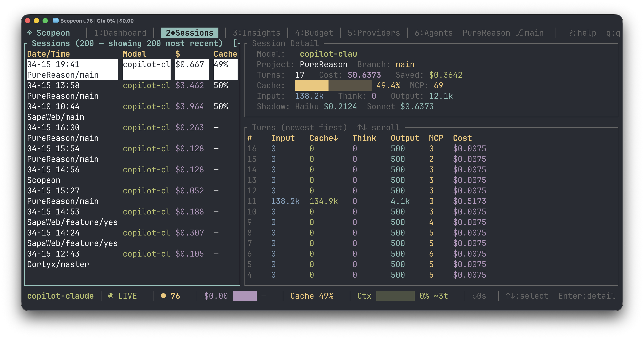
Task: Click the Scopeon diamond logo icon
Action: (x=29, y=33)
